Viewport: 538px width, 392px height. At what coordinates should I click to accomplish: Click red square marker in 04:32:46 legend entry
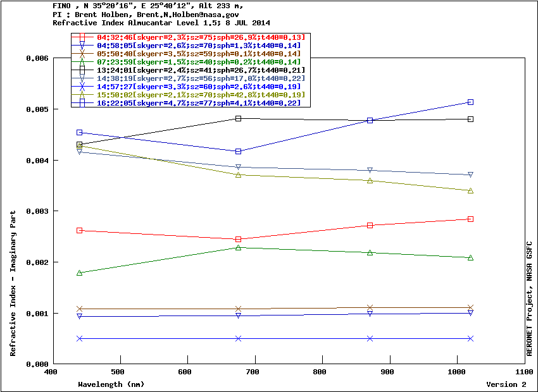(82, 37)
